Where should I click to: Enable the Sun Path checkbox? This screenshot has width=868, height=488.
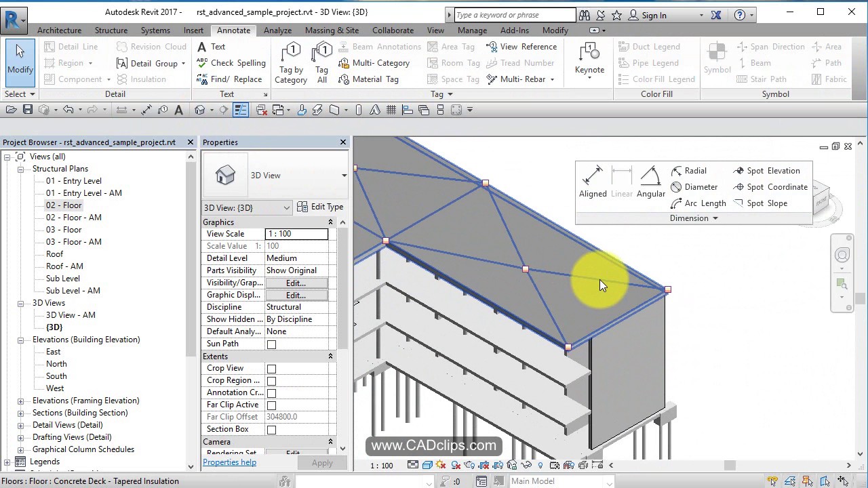(x=271, y=344)
